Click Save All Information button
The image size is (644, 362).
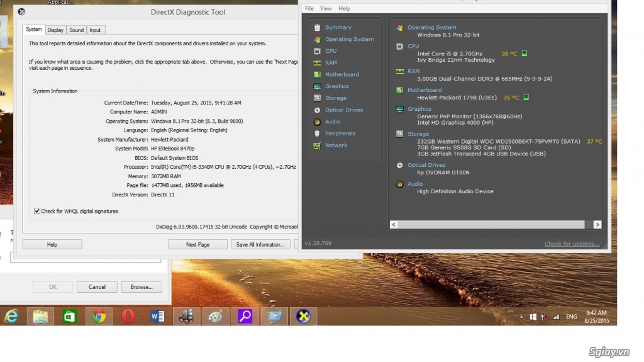pyautogui.click(x=260, y=244)
